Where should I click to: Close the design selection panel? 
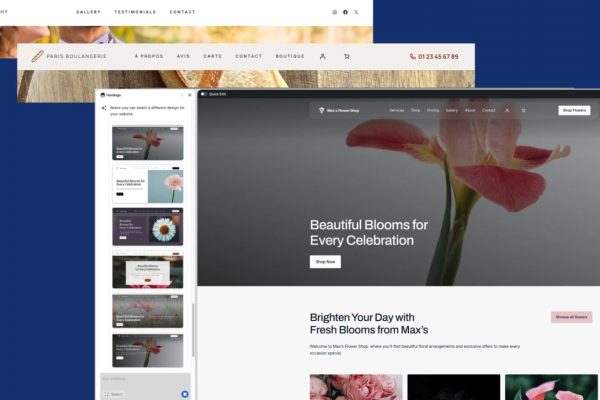click(x=190, y=95)
